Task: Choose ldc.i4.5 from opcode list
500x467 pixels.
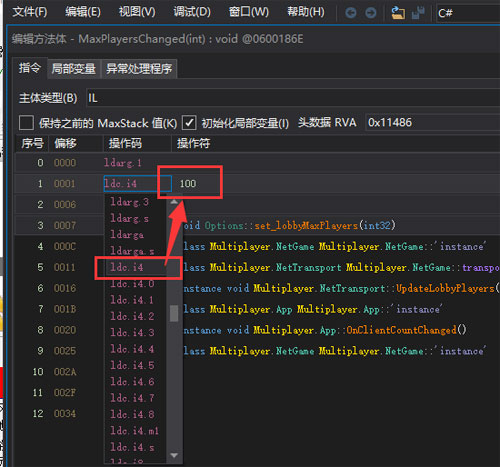Action: point(132,365)
